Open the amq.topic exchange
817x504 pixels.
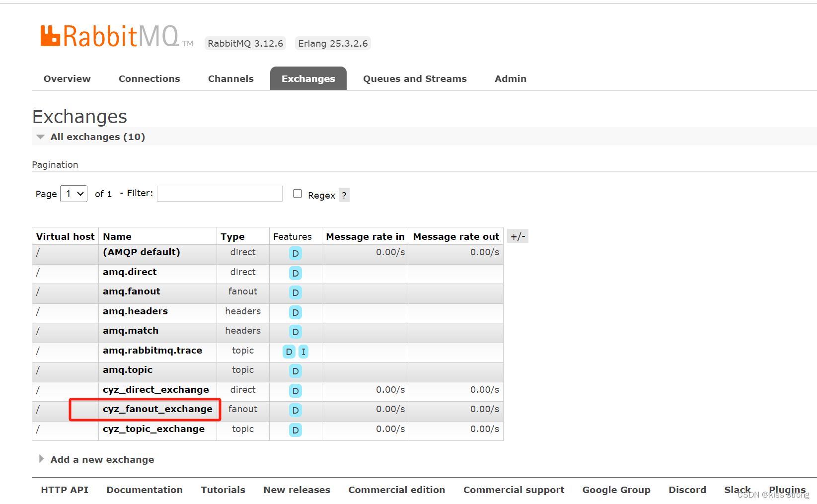[128, 369]
